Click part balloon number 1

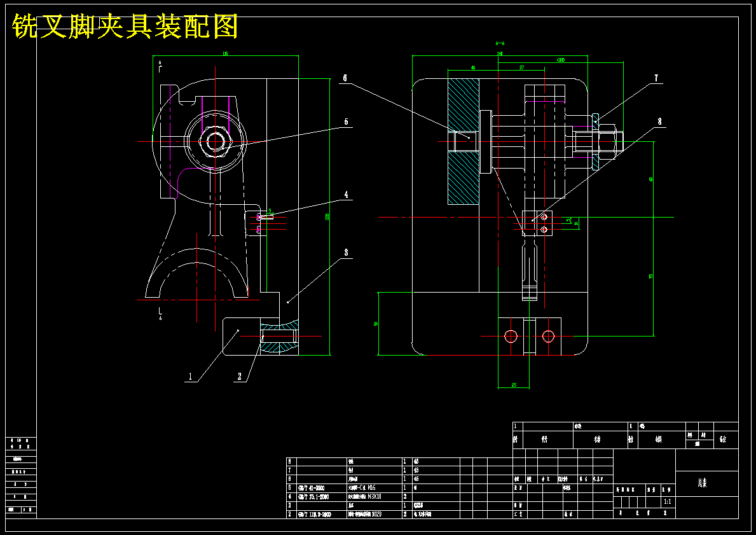pyautogui.click(x=191, y=377)
